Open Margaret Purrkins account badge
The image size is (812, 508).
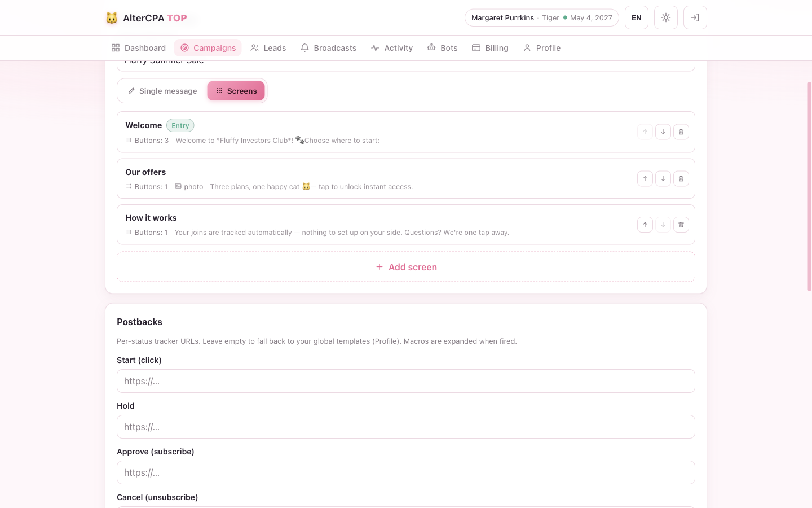[541, 17]
